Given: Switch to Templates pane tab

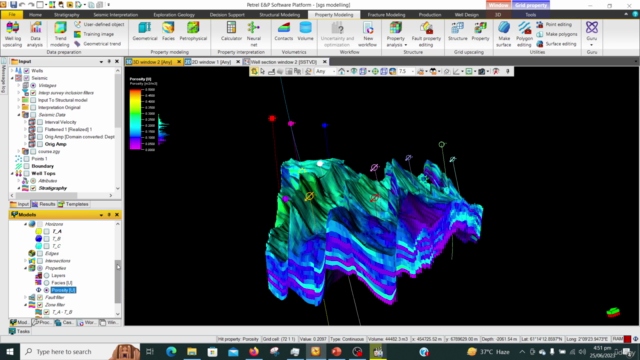Looking at the screenshot, I should point(73,204).
